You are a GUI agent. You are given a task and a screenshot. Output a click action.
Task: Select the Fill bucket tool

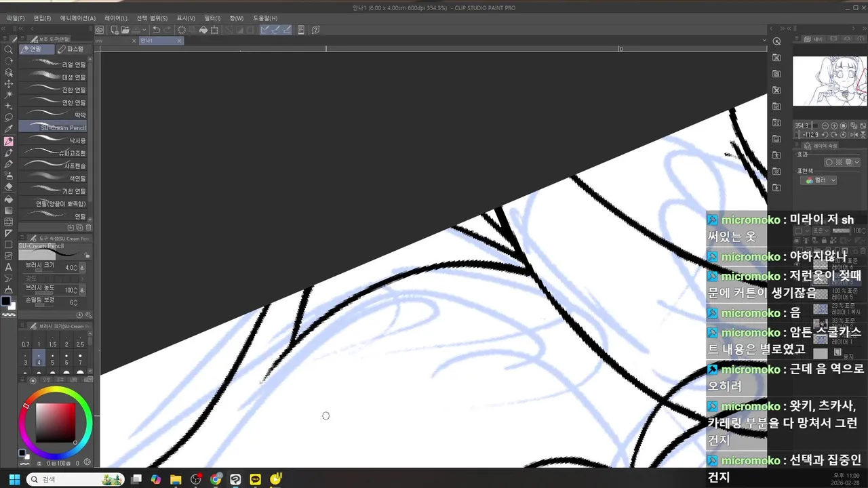pyautogui.click(x=8, y=199)
